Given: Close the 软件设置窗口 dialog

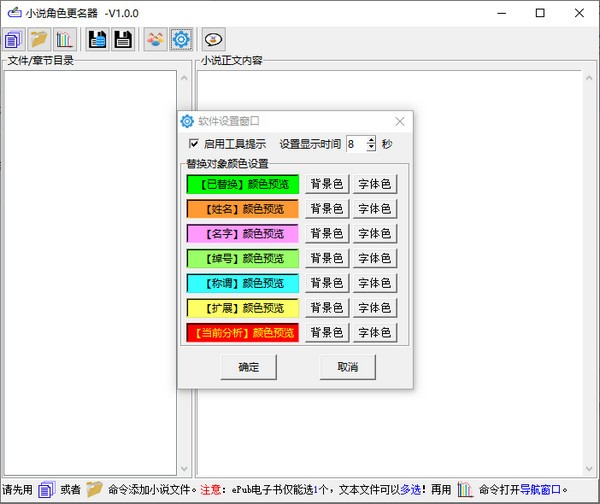Looking at the screenshot, I should tap(400, 121).
